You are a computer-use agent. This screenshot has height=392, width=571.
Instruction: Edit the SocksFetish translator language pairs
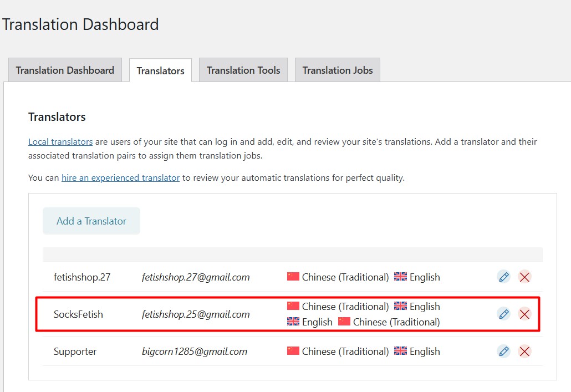(x=503, y=314)
